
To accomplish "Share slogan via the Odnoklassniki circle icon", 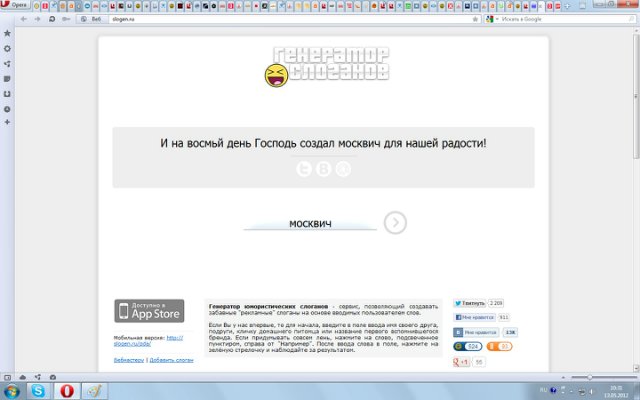I will [x=342, y=170].
